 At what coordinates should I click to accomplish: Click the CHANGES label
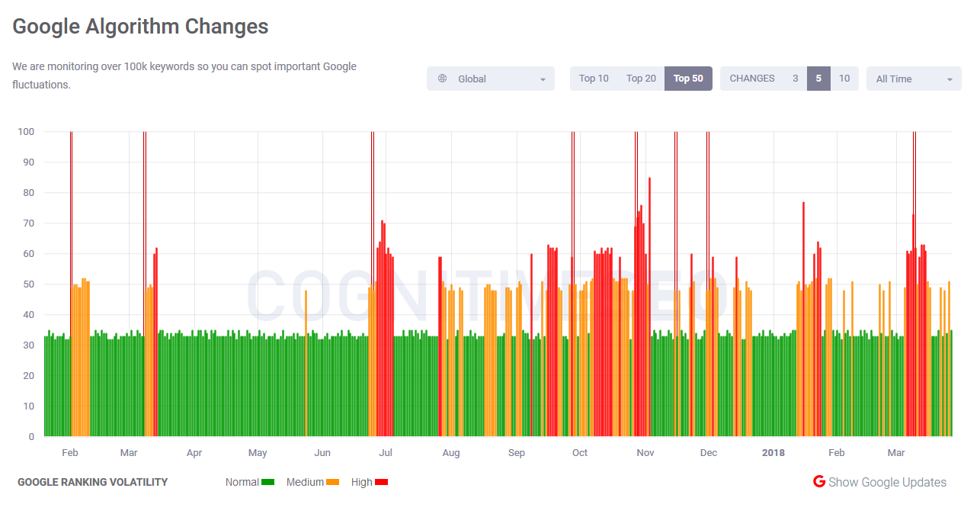pos(752,78)
